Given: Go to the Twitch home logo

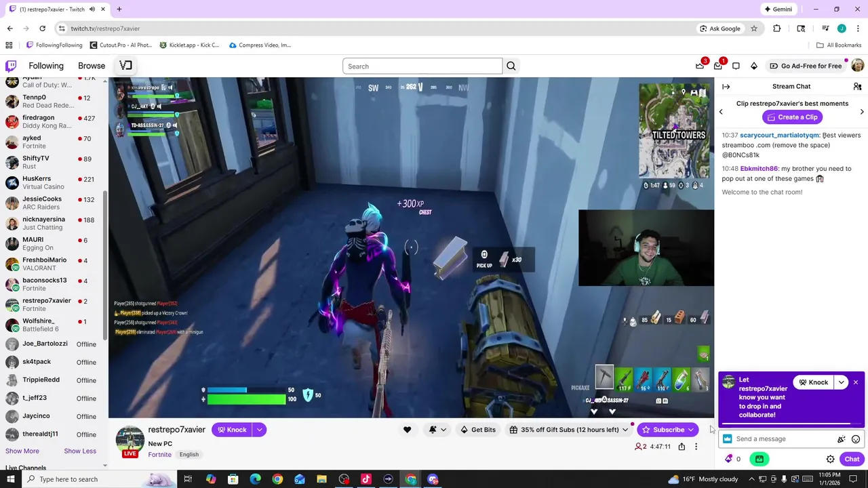Looking at the screenshot, I should [11, 66].
